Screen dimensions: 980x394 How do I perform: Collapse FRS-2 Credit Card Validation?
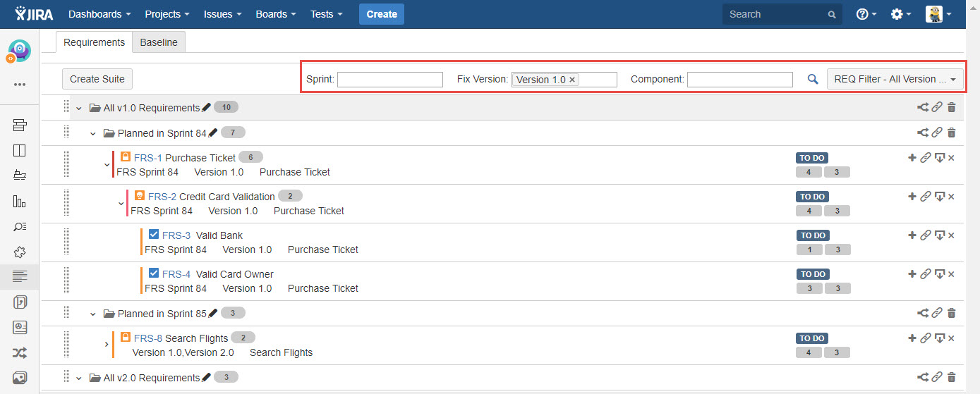tap(121, 204)
